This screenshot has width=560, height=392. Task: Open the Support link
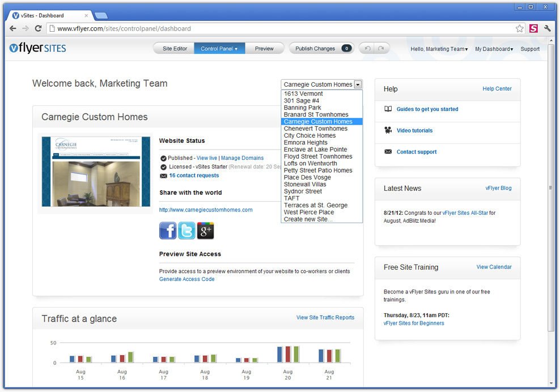pos(530,49)
